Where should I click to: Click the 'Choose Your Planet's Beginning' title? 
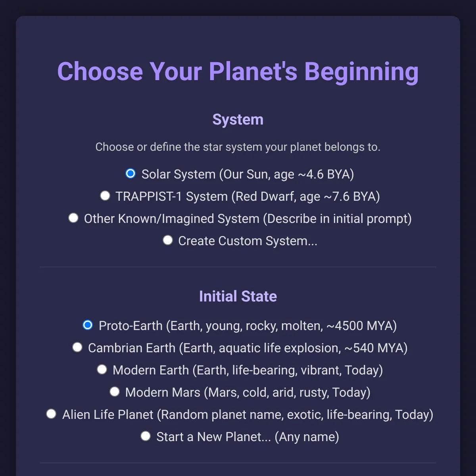pyautogui.click(x=238, y=72)
